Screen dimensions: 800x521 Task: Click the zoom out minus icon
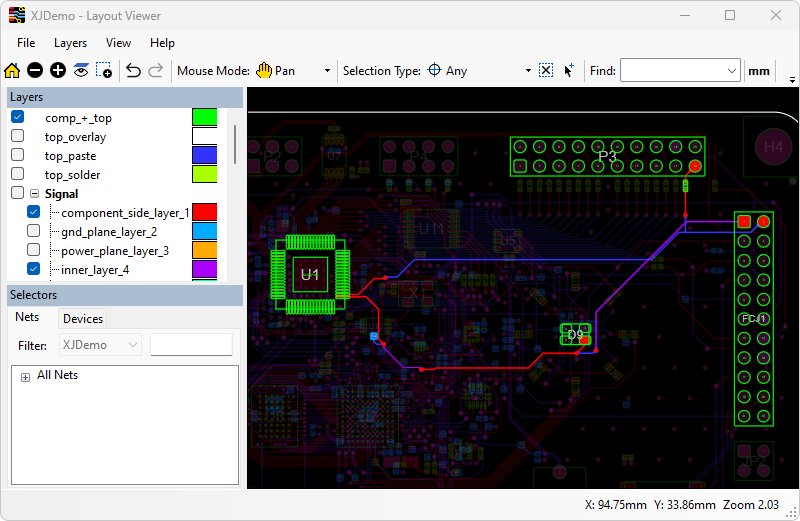pyautogui.click(x=35, y=71)
